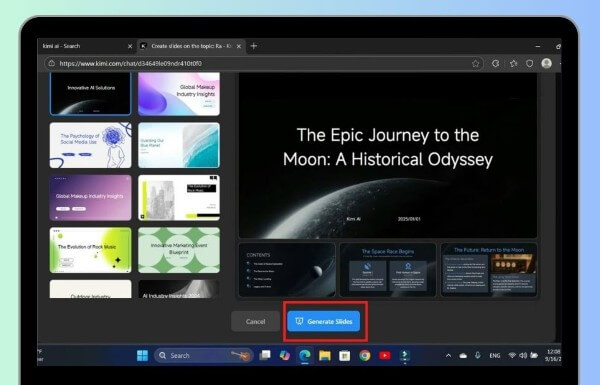Click the Cancel button
The height and width of the screenshot is (385, 600).
tap(255, 321)
